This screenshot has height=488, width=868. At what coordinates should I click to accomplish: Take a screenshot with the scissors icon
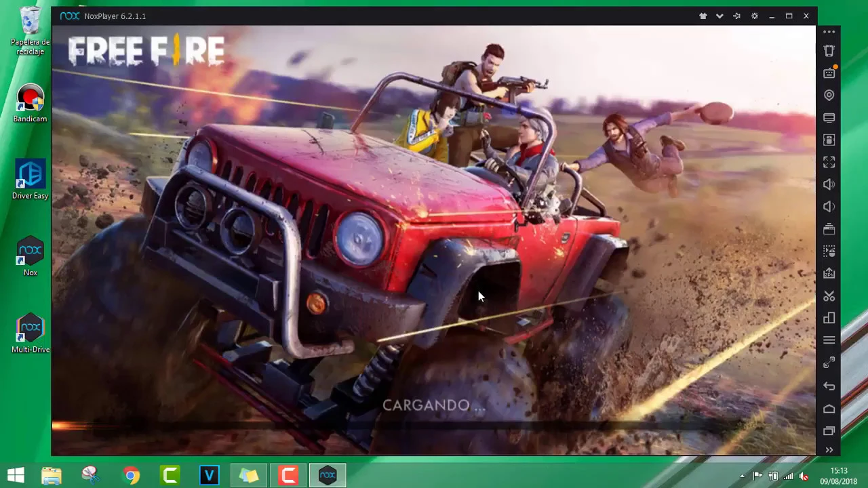pos(829,296)
